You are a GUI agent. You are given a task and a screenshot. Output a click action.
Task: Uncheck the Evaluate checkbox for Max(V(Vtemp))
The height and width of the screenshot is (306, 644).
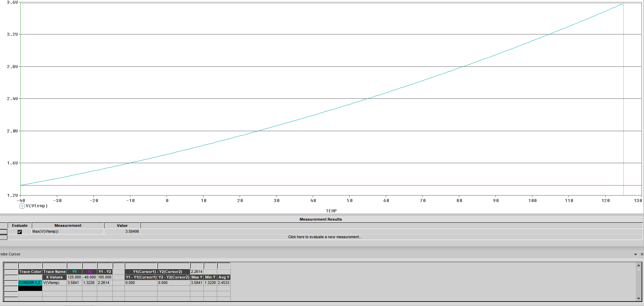pos(20,232)
